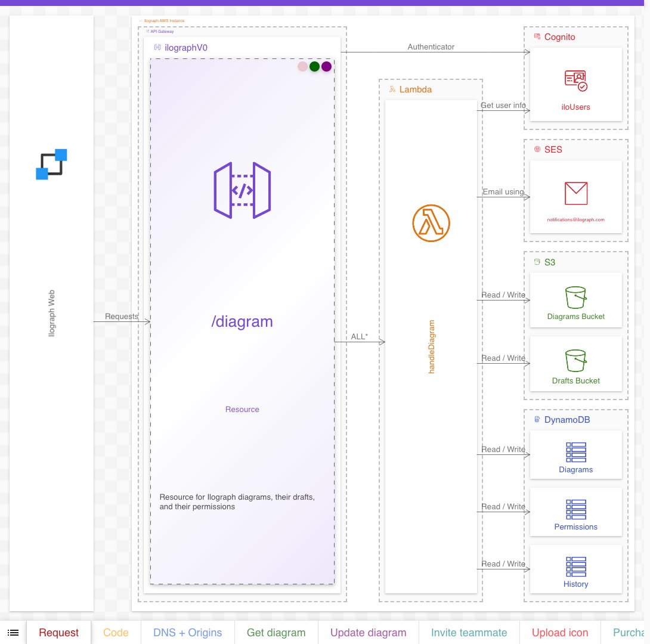
Task: Click the Read / Write label to Drafts Bucket
Action: (x=503, y=358)
